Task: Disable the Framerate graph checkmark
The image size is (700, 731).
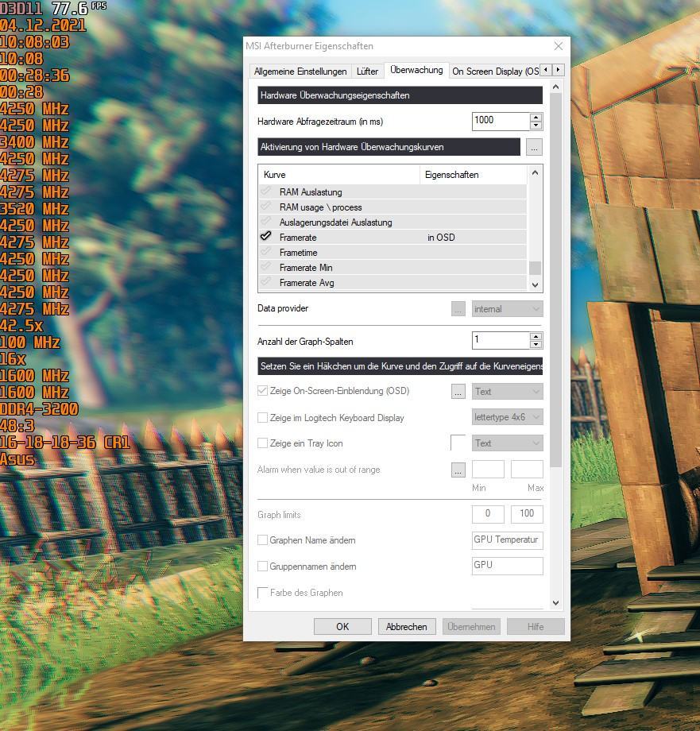Action: 265,236
